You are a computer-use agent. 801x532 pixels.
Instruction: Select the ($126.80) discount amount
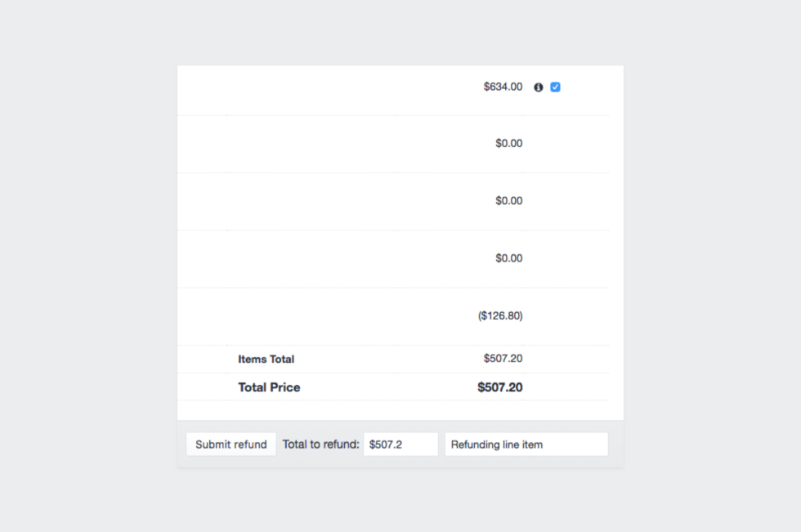click(x=500, y=315)
